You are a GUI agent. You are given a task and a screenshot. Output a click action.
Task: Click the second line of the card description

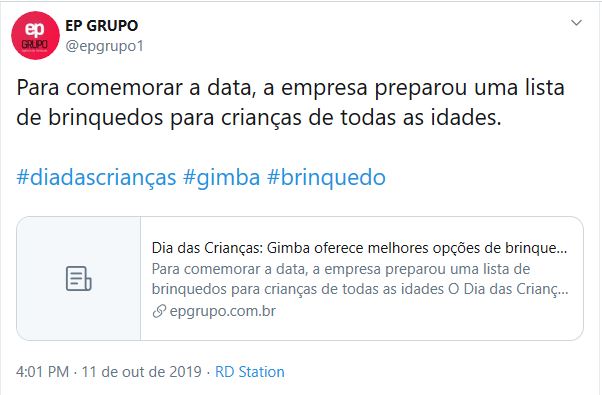click(x=360, y=289)
